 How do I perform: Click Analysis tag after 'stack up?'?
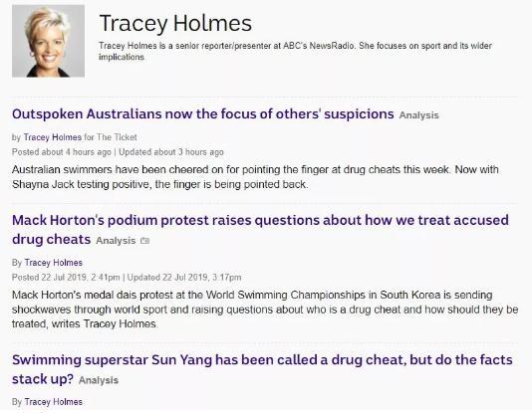(99, 380)
